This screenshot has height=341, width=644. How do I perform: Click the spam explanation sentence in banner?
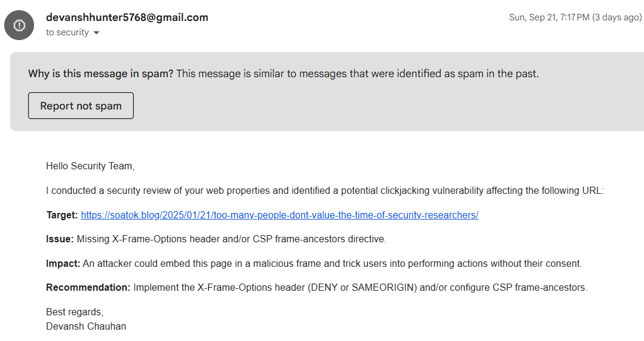pyautogui.click(x=357, y=74)
